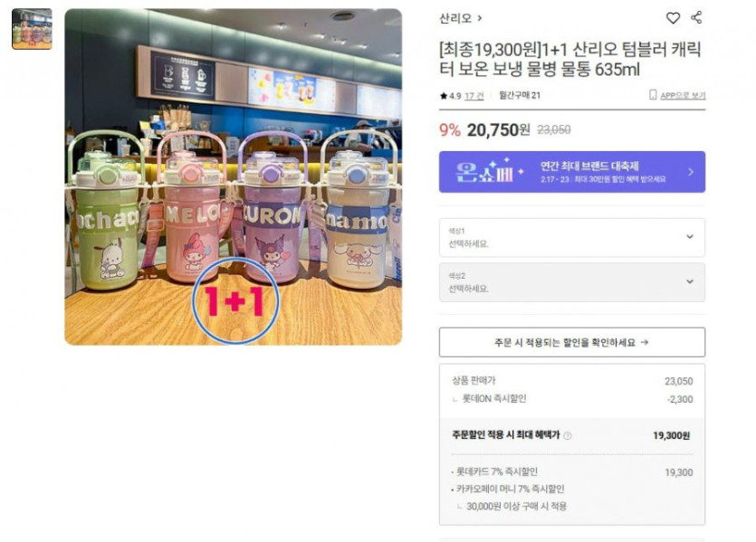Click the arrow on the 온쇼페 banner

click(691, 172)
